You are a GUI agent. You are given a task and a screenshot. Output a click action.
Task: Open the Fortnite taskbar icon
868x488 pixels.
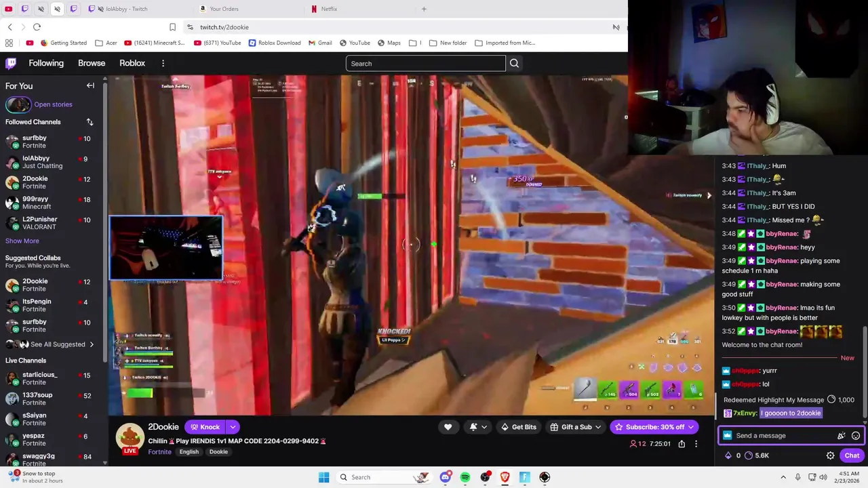click(525, 477)
